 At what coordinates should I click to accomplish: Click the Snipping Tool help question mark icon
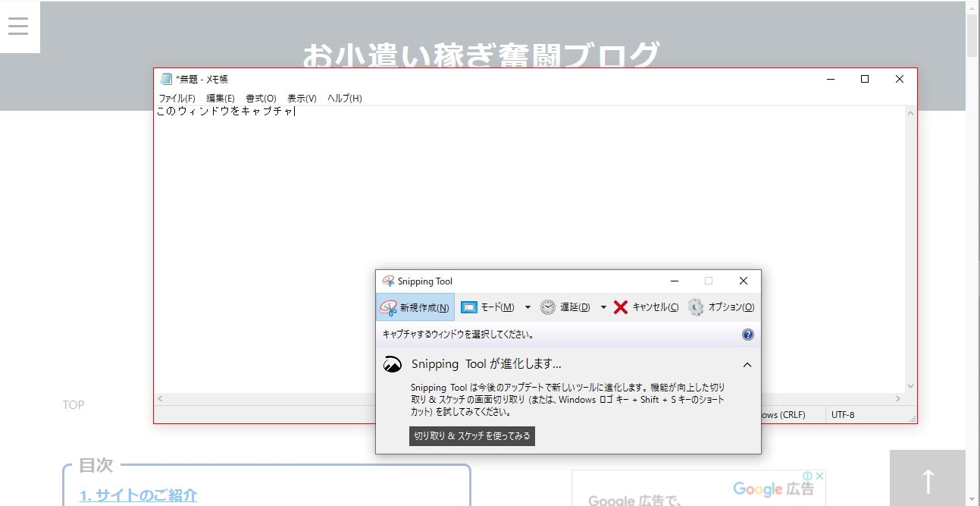[748, 335]
